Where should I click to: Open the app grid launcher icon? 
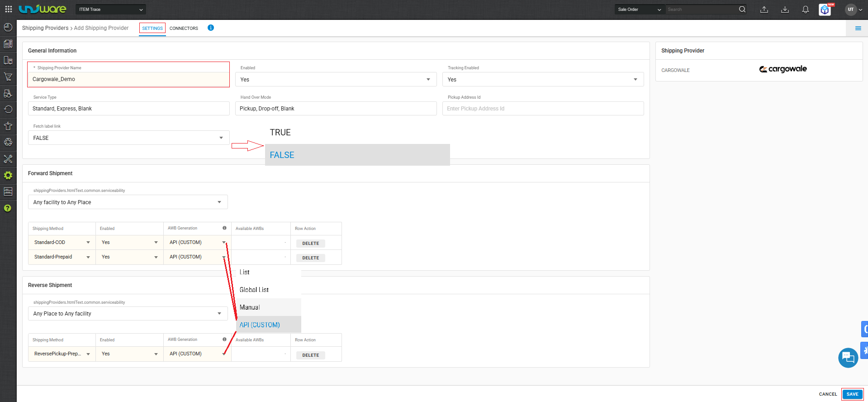click(x=8, y=9)
